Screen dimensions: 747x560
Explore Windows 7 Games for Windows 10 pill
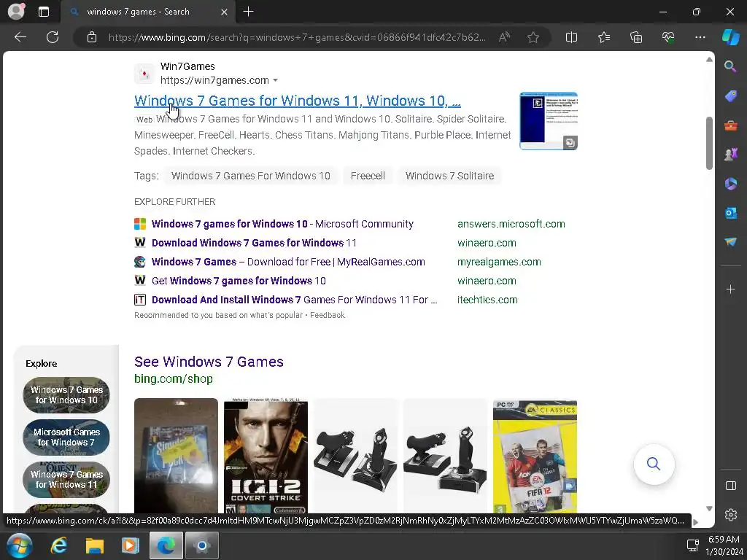coord(66,394)
